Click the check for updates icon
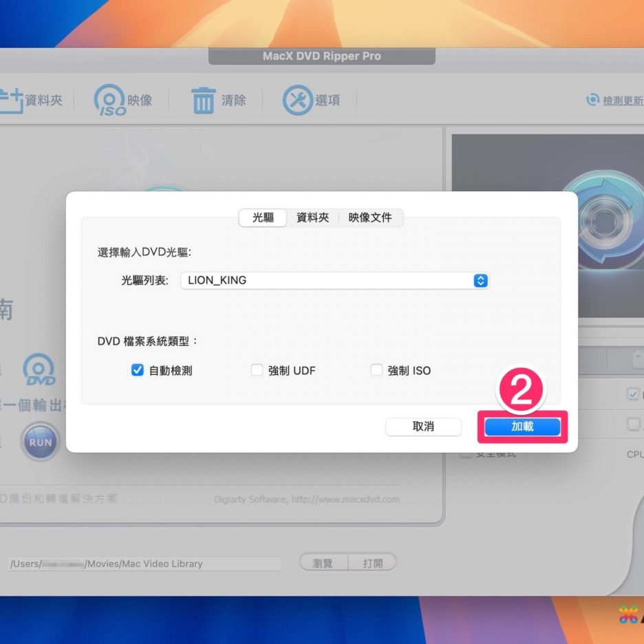644x644 pixels. (592, 100)
